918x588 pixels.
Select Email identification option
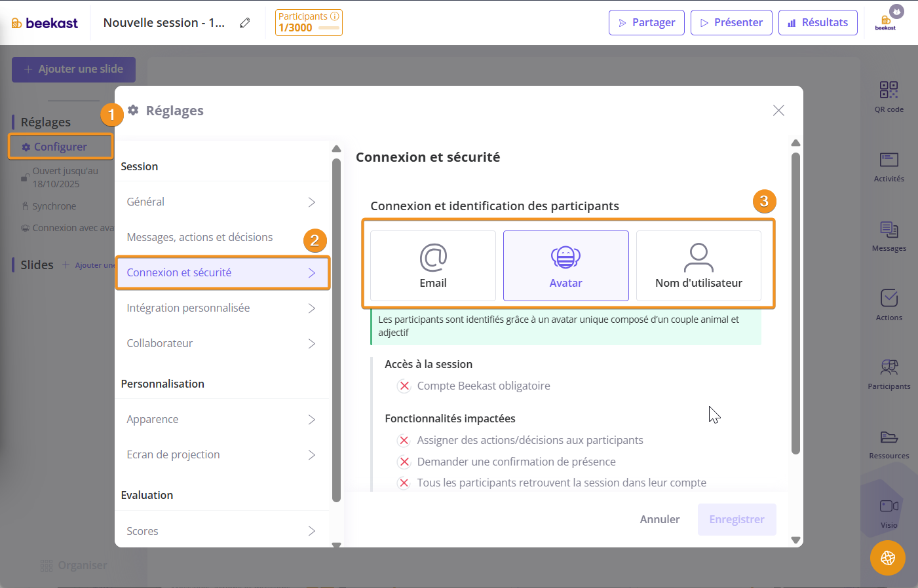(433, 266)
